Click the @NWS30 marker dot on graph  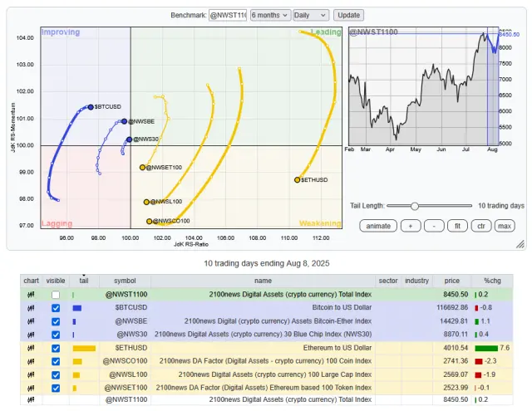130,139
